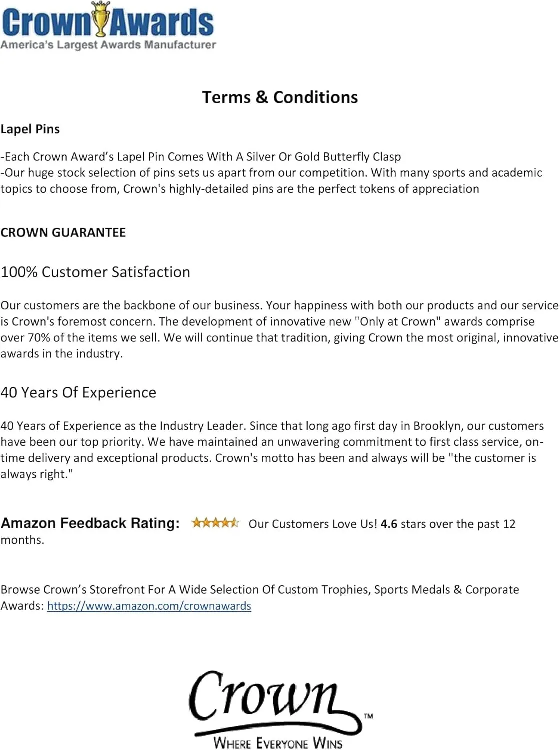560x750 pixels.
Task: Click the Terms & Conditions heading
Action: pos(280,97)
